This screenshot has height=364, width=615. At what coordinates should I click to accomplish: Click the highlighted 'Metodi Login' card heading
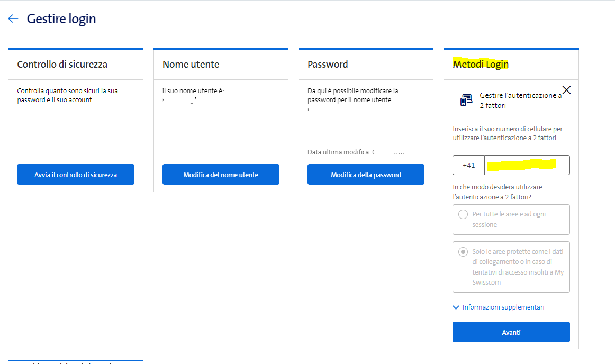pos(481,65)
